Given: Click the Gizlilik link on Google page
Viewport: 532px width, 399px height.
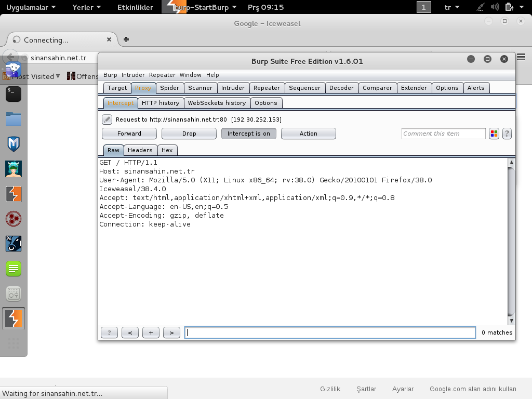Looking at the screenshot, I should 330,389.
